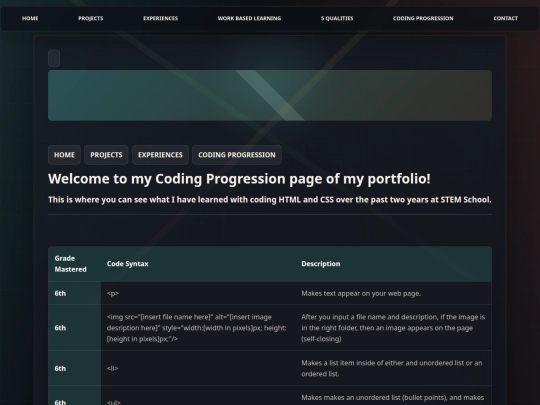Select WORK BASED LEARNING nav item

[x=249, y=18]
